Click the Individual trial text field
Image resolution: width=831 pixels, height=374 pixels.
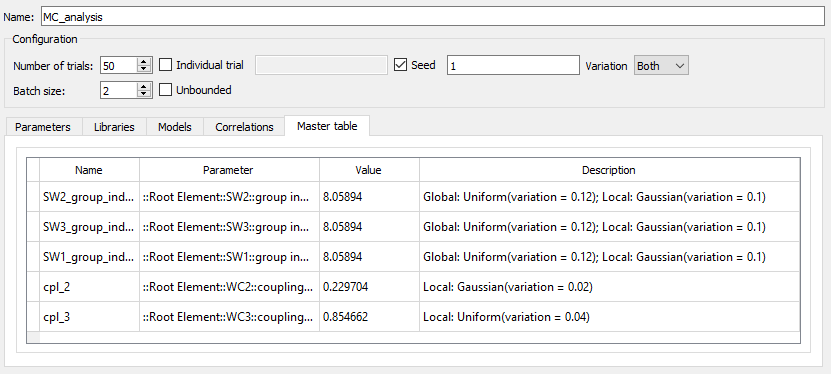[x=321, y=66]
